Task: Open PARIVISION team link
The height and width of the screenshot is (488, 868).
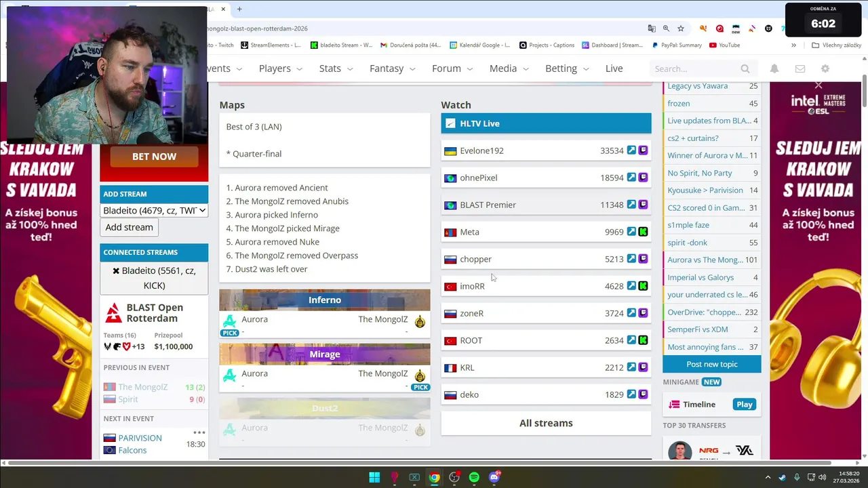Action: pyautogui.click(x=140, y=438)
